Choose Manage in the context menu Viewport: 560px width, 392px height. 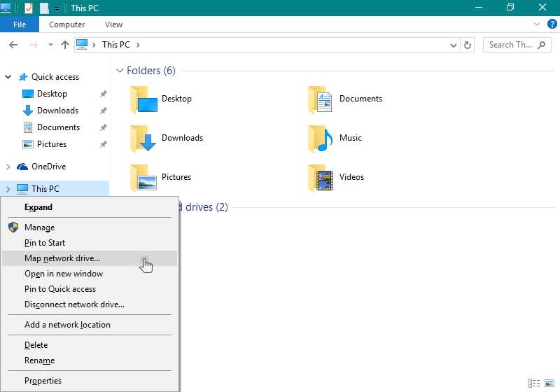[x=90, y=227]
